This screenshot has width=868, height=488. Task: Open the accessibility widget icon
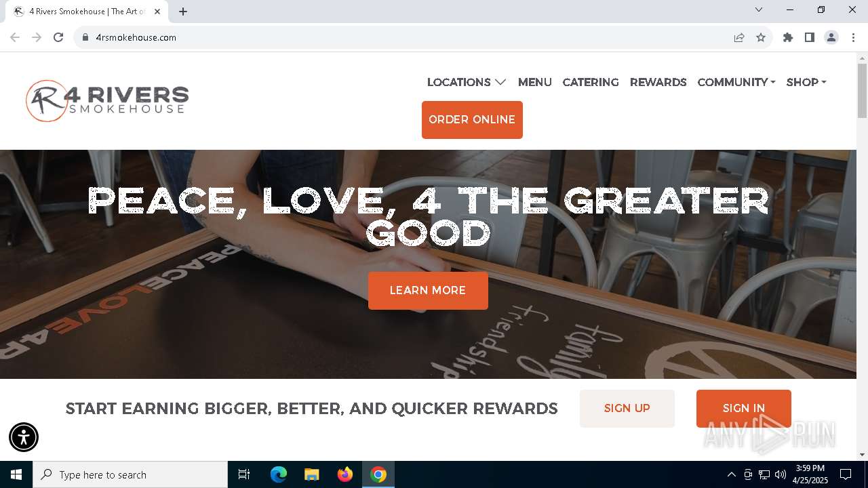(24, 437)
